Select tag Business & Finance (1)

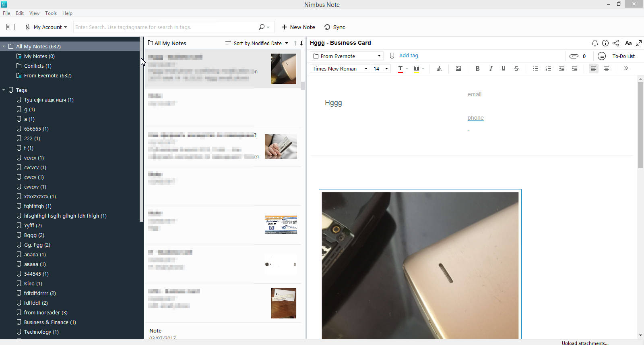50,322
